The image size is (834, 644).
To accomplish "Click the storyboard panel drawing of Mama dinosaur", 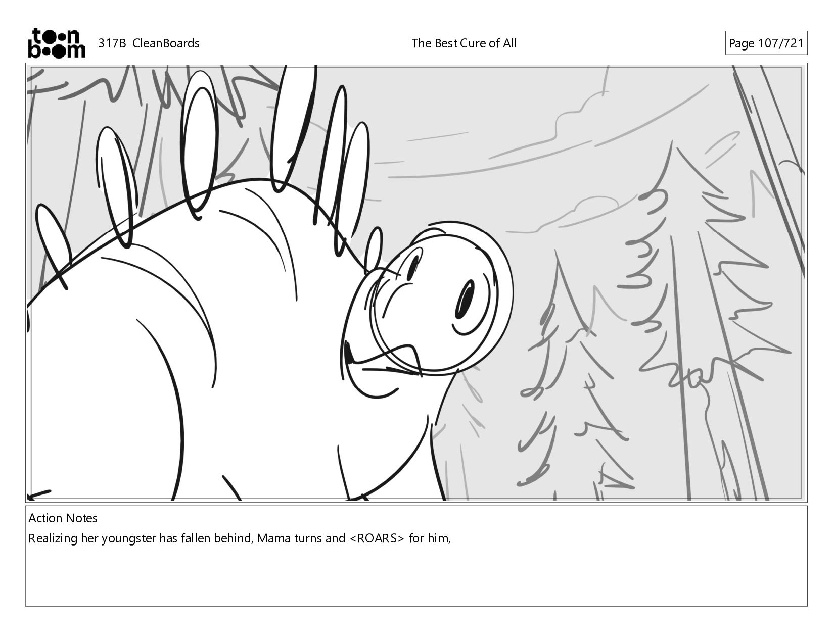I will pos(416,283).
